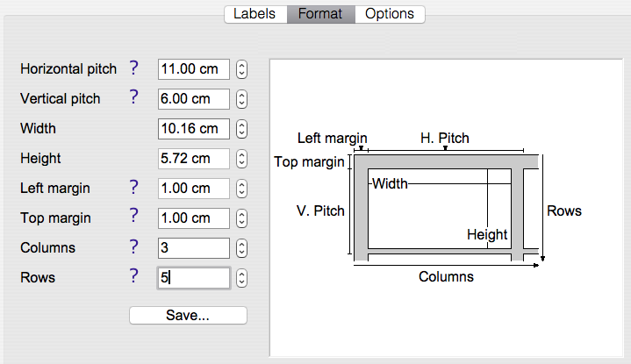The width and height of the screenshot is (631, 364).
Task: Open the Options tab
Action: click(x=390, y=14)
